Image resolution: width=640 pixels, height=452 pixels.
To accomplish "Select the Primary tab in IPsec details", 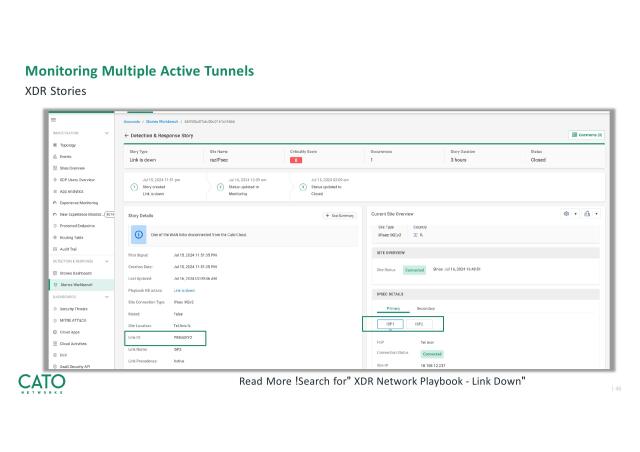I will (392, 309).
